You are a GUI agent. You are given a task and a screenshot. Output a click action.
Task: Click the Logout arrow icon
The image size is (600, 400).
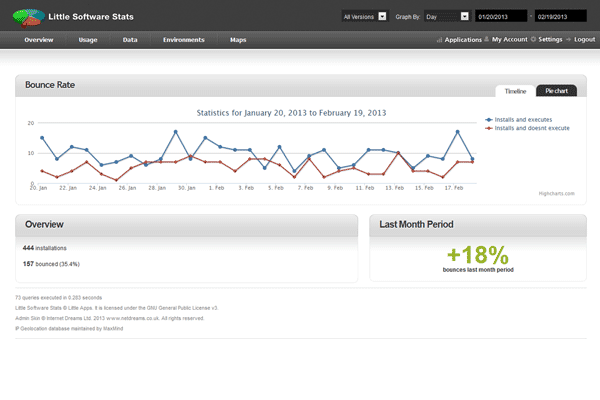pos(568,40)
